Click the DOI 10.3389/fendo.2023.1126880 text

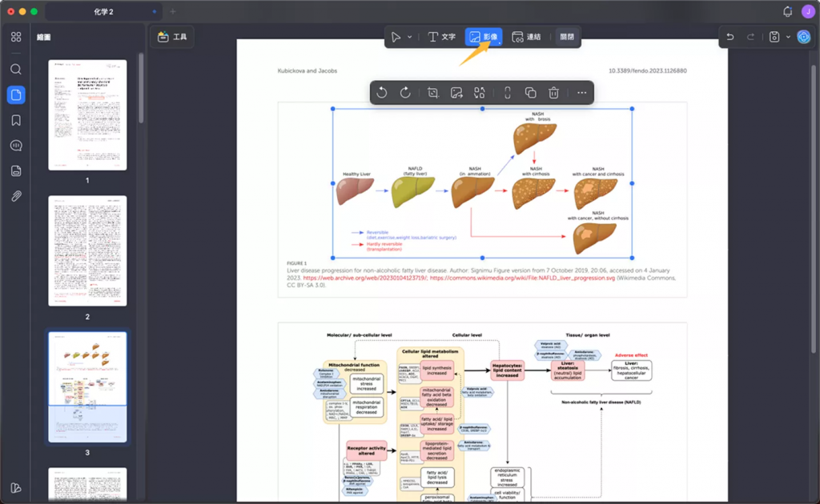tap(647, 70)
